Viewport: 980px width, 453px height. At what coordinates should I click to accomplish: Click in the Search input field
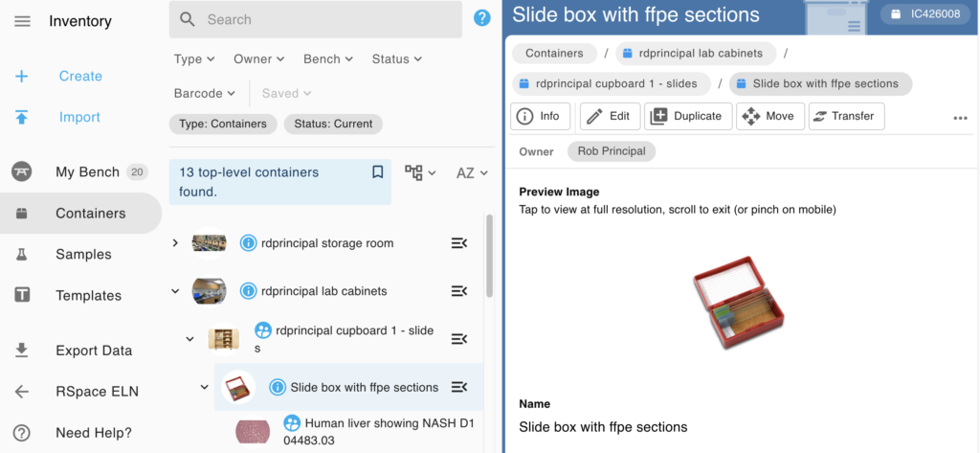[316, 19]
